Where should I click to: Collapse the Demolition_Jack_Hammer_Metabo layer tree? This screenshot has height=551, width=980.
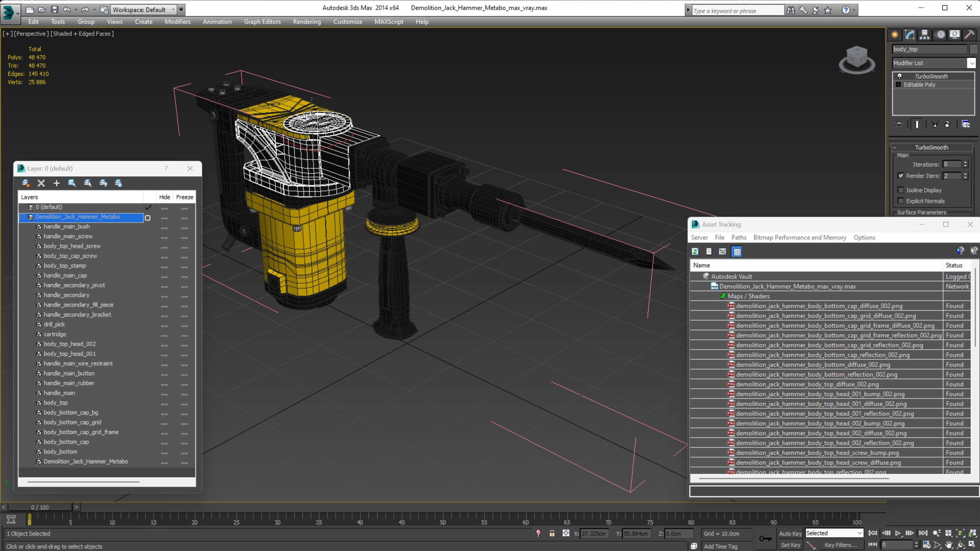[x=23, y=217]
